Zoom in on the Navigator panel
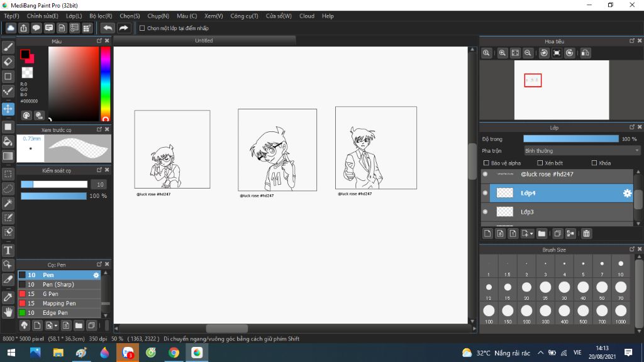The image size is (644, 362). tap(502, 53)
